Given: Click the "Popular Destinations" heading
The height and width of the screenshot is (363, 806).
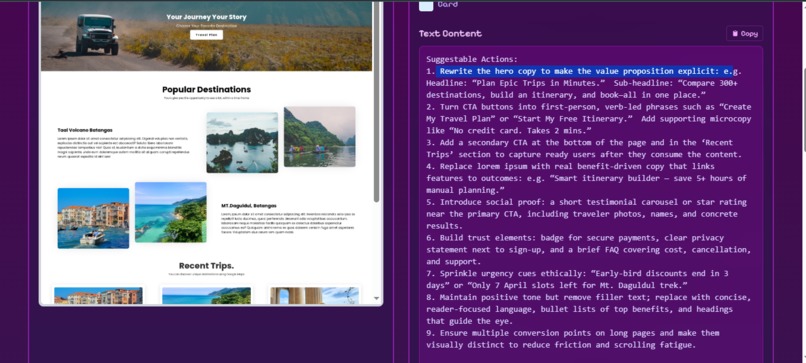Looking at the screenshot, I should pyautogui.click(x=206, y=89).
